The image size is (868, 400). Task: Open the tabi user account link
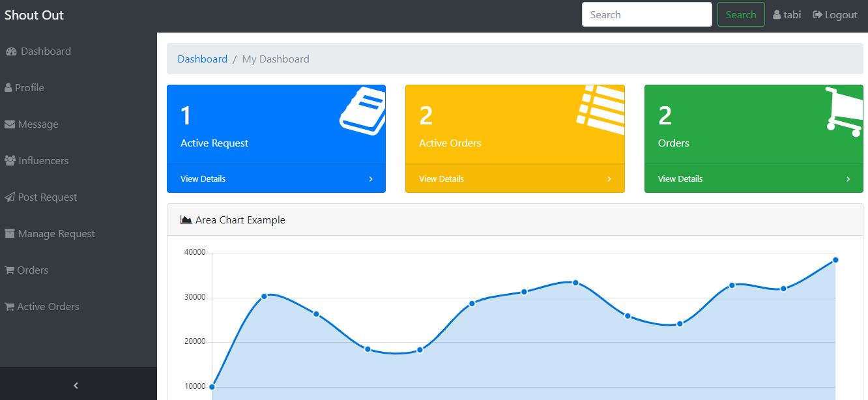787,15
